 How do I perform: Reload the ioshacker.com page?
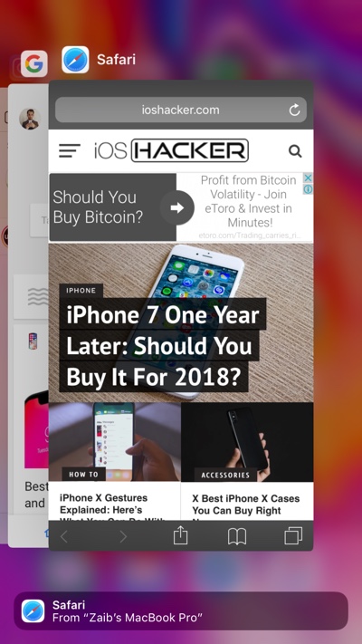(294, 111)
